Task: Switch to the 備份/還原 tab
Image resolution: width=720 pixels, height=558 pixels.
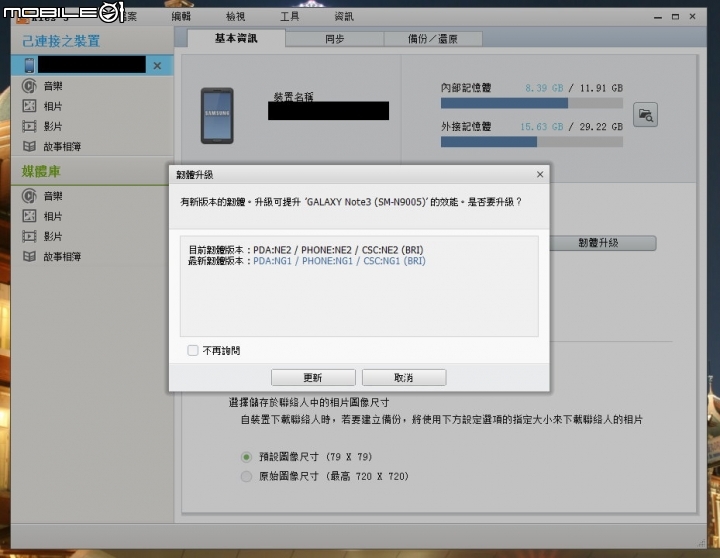Action: pyautogui.click(x=433, y=39)
